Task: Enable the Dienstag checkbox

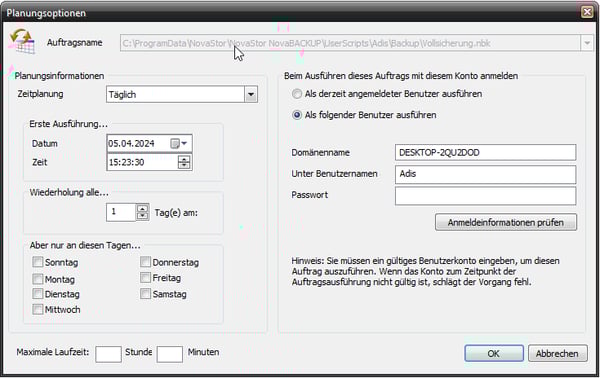Action: [x=38, y=294]
